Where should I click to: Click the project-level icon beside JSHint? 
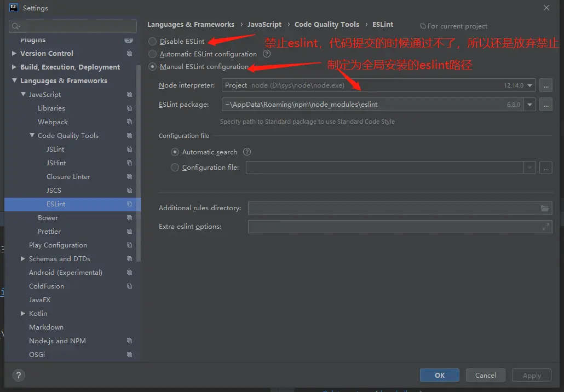tap(129, 163)
